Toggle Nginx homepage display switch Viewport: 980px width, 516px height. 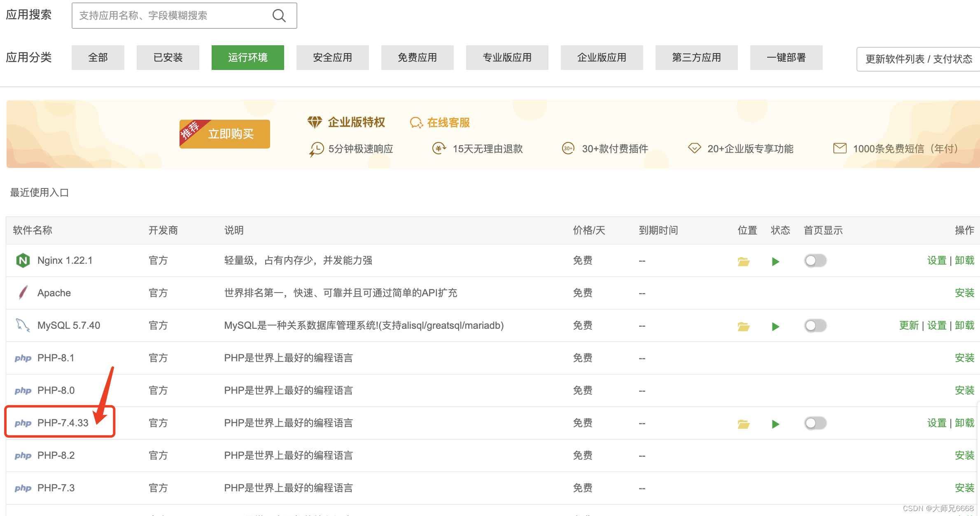coord(815,260)
